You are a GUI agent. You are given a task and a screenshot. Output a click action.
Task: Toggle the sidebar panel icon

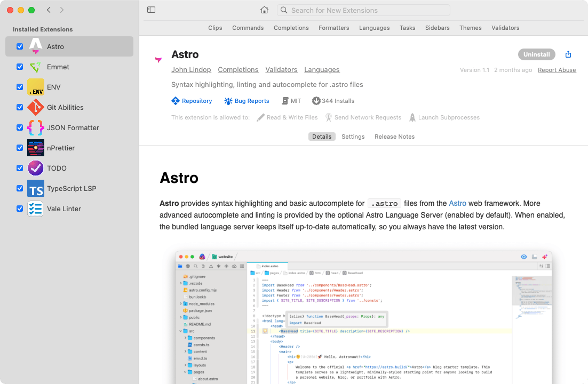(x=151, y=9)
